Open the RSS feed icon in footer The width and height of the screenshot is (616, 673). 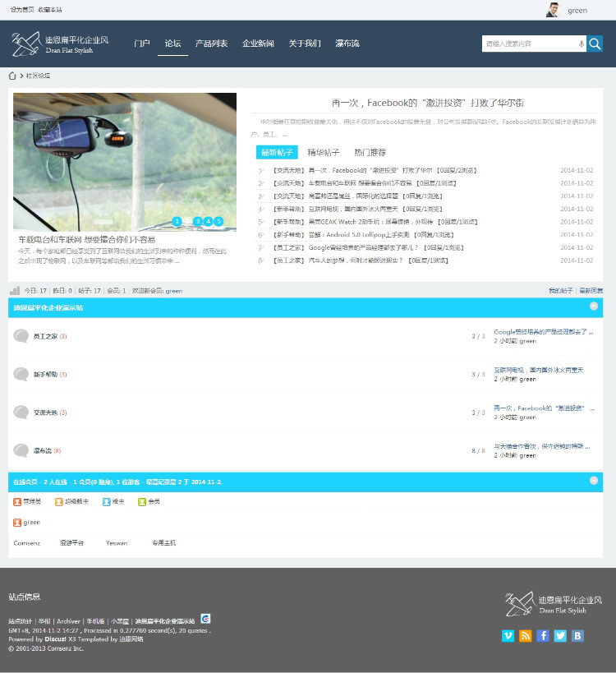click(526, 635)
